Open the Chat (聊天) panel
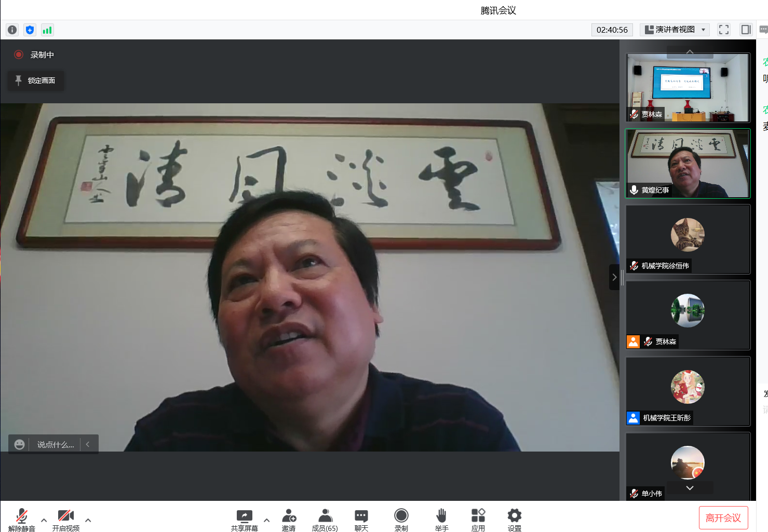Viewport: 768px width, 532px height. (361, 520)
